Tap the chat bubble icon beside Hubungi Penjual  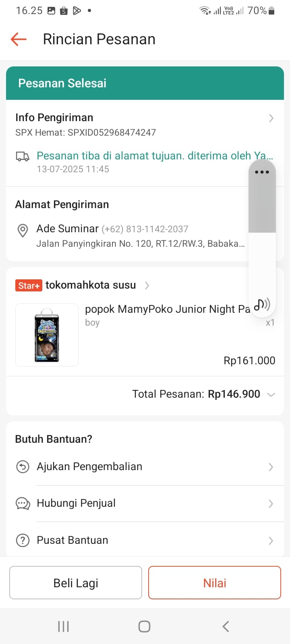(x=23, y=504)
